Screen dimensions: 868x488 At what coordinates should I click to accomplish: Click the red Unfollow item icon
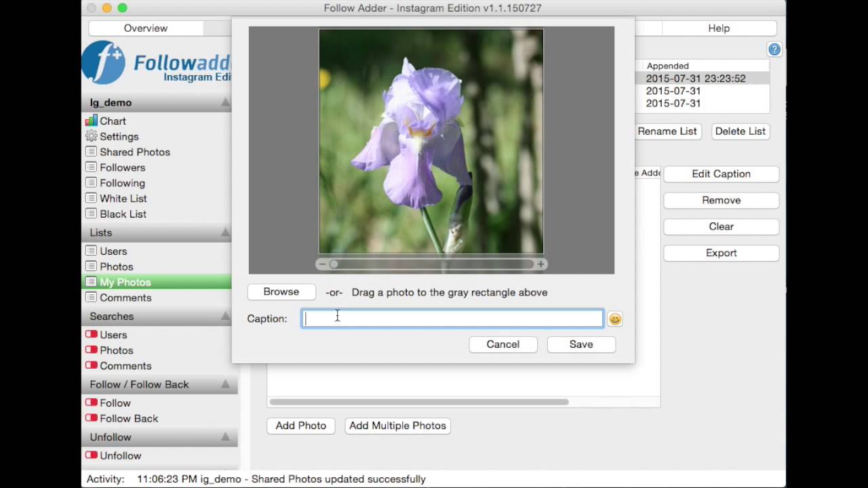tap(91, 455)
